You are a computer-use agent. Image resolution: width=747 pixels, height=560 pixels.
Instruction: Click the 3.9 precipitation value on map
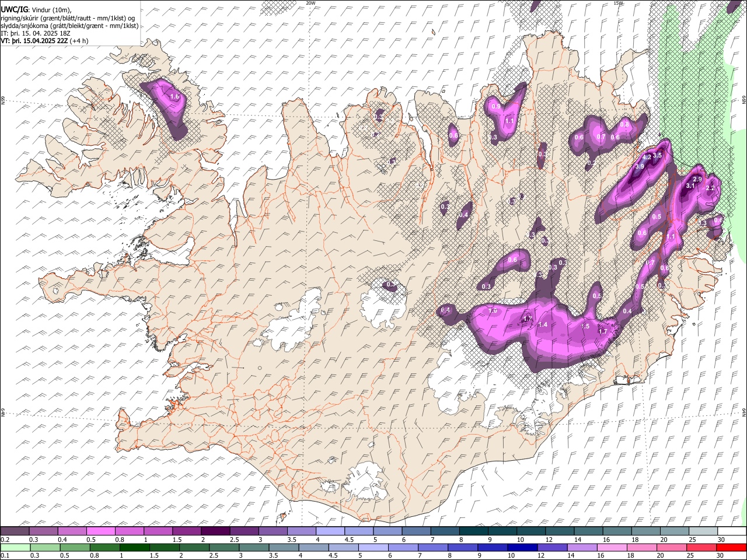pos(640,166)
